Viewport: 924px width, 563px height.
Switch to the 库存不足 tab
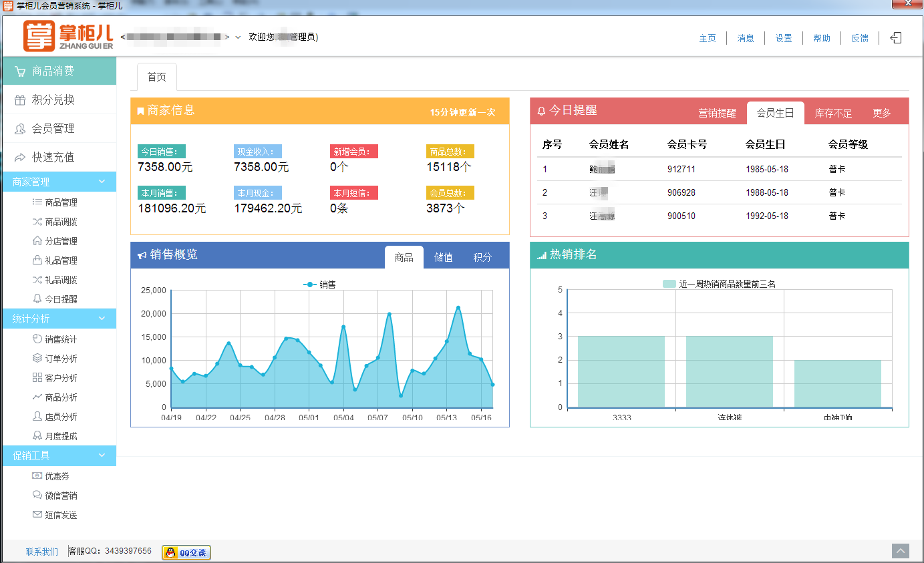point(833,113)
